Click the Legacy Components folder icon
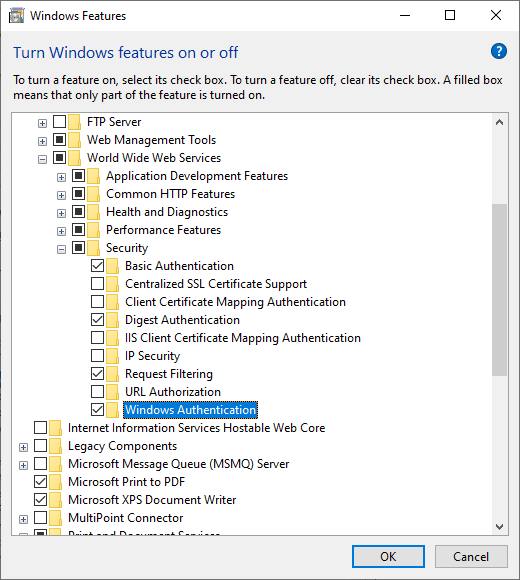This screenshot has width=520, height=580. tap(55, 446)
